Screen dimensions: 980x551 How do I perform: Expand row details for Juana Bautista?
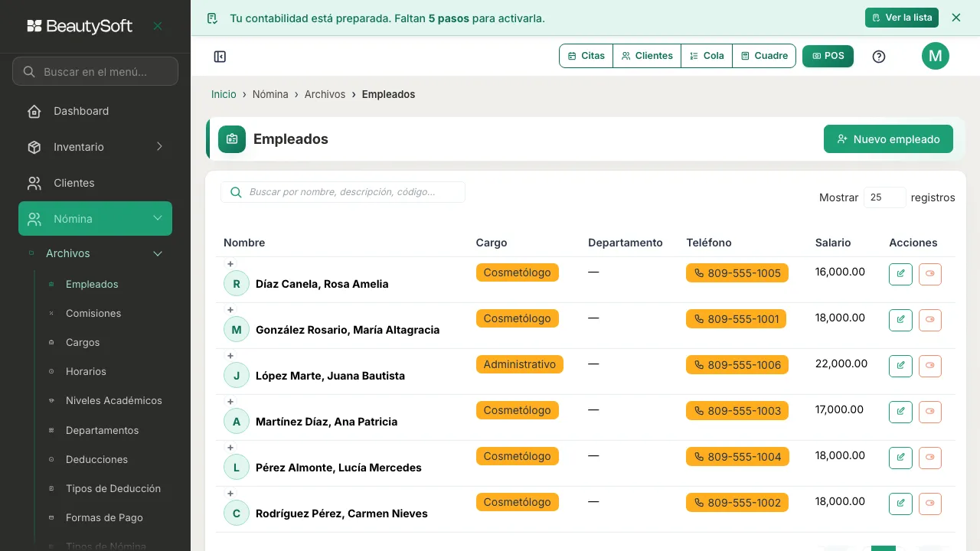[x=230, y=356]
